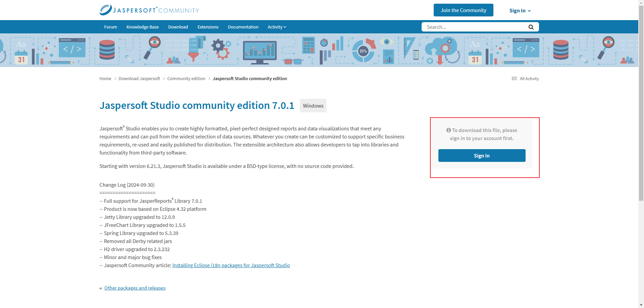Click "Spring Library upgraded to 5.3.39" line
Image resolution: width=644 pixels, height=308 pixels.
[x=139, y=233]
